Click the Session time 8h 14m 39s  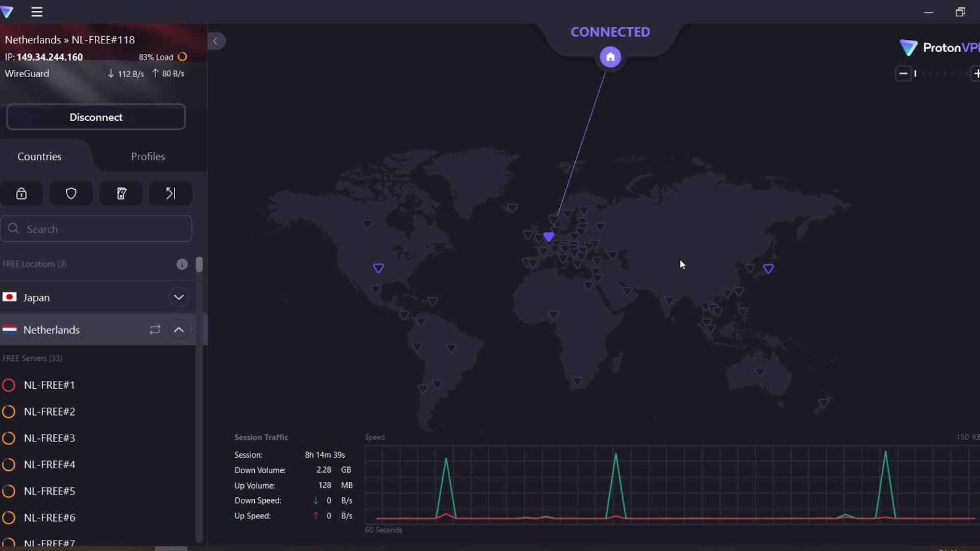[x=325, y=455]
